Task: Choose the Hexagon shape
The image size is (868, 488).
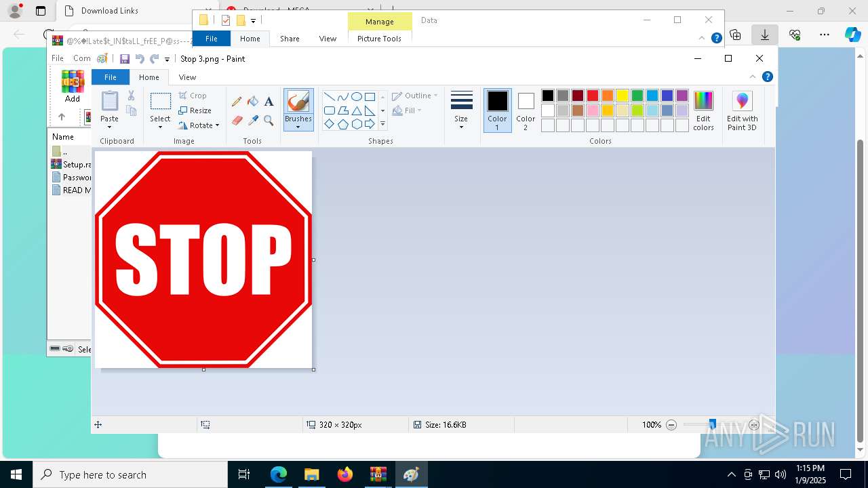Action: tap(356, 124)
